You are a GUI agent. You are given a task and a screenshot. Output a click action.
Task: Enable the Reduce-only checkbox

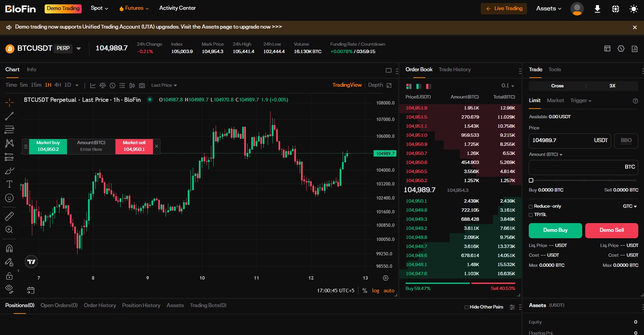click(530, 206)
